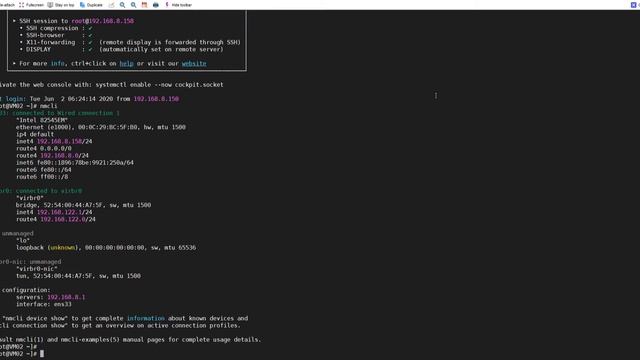Click last login IP 192.168.0.150
Screen dimensions: 640x360
click(156, 99)
